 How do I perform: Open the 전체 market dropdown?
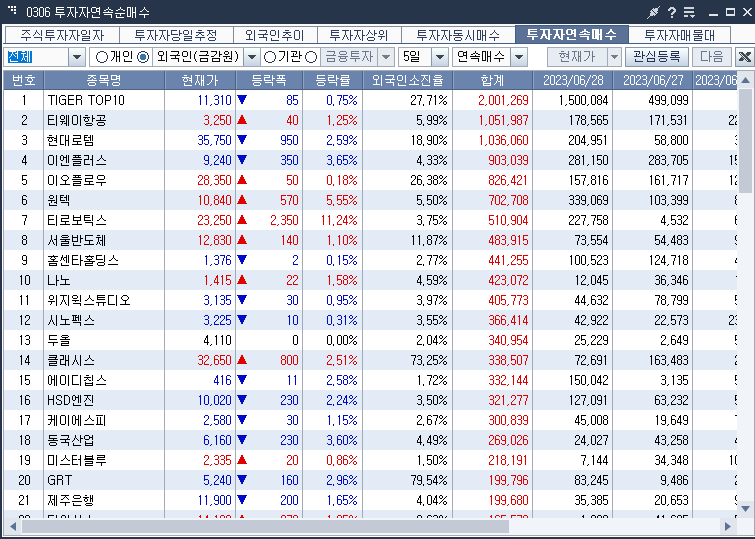(x=77, y=57)
